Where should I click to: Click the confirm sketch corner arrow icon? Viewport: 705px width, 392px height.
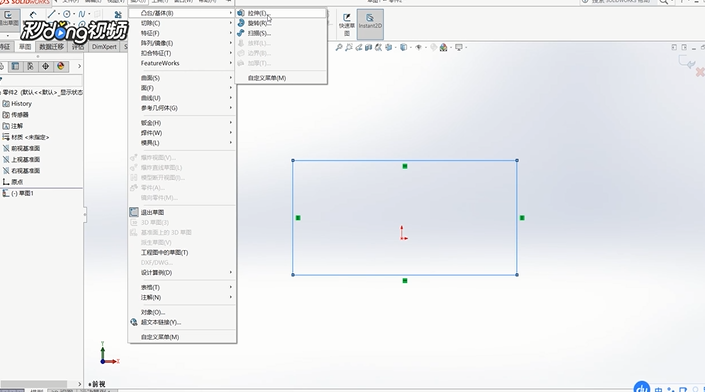(687, 62)
